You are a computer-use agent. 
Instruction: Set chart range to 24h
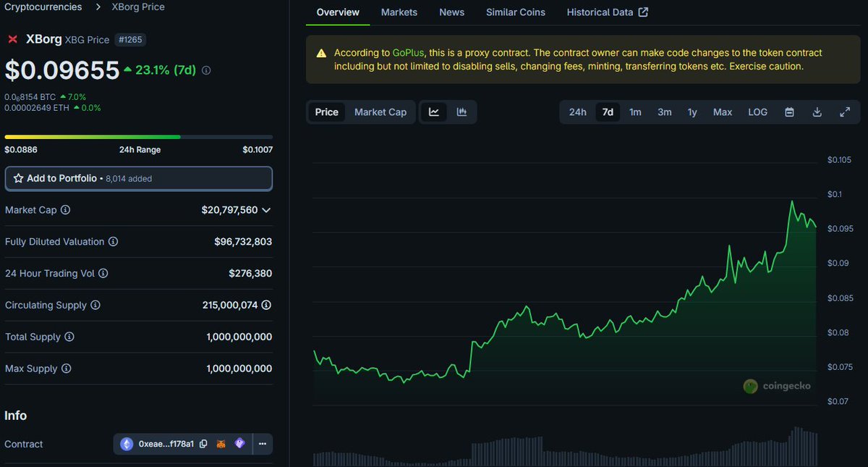[578, 112]
